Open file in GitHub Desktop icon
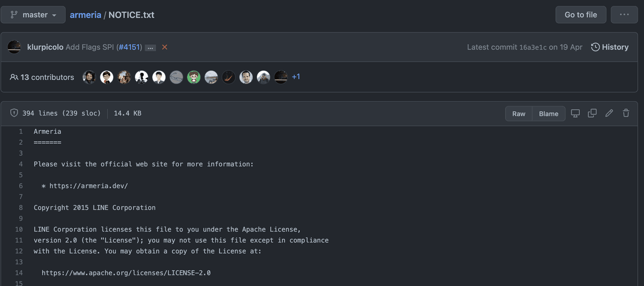Image resolution: width=644 pixels, height=286 pixels. click(x=575, y=113)
